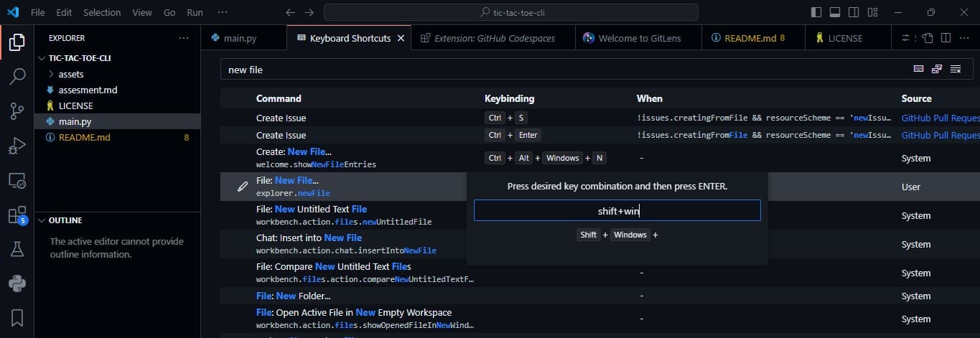This screenshot has height=338, width=980.
Task: Open the bookmarks icon in activity bar
Action: [17, 317]
